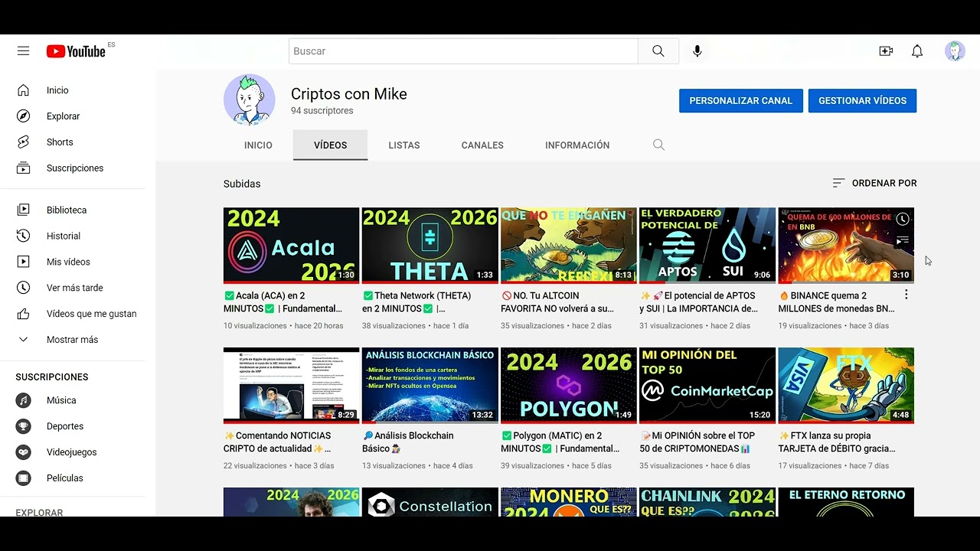Open the create video icon
The height and width of the screenshot is (551, 980).
[886, 51]
